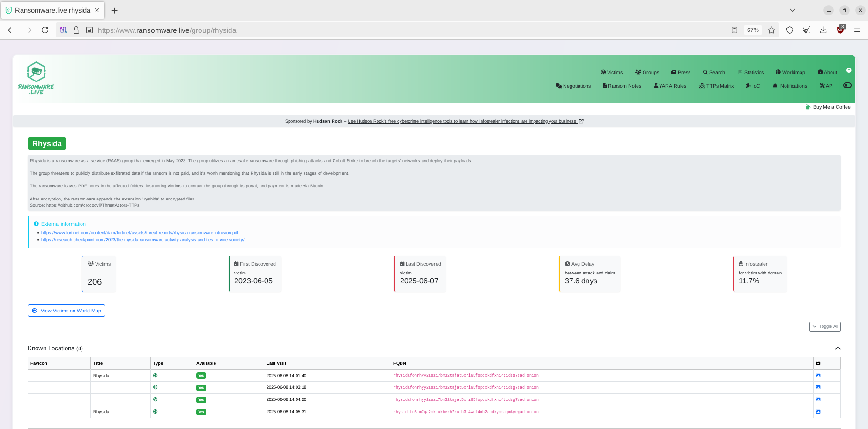
Task: Expand the browser dropdown arrow near tabs
Action: coord(793,10)
